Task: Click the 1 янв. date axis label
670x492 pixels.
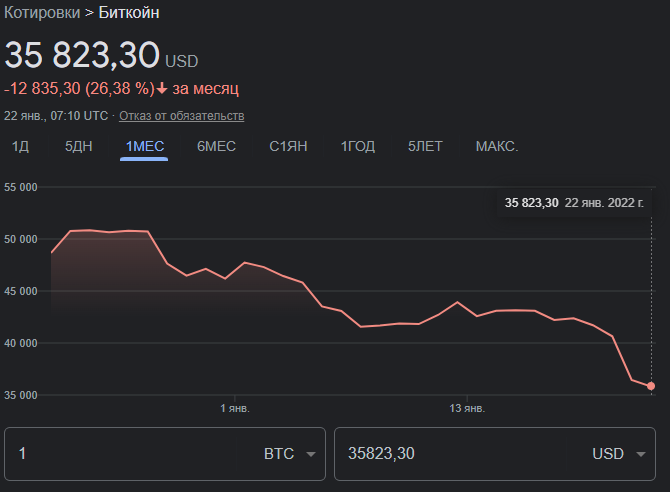Action: point(235,409)
